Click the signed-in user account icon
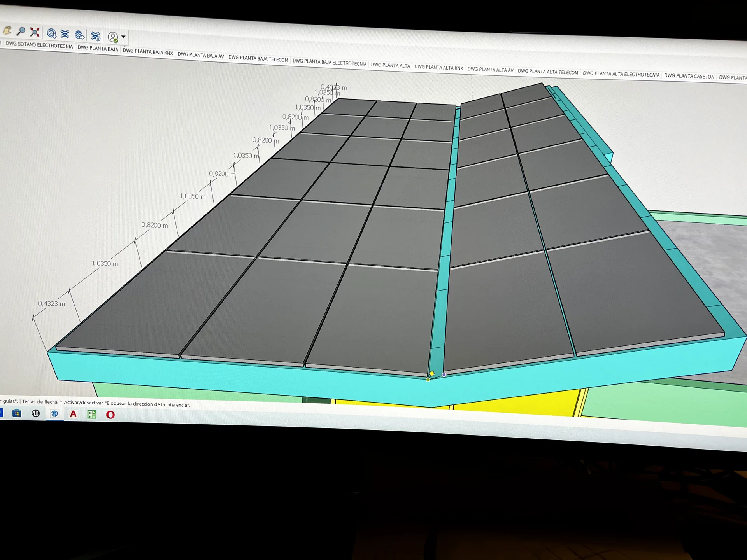747x560 pixels. [113, 37]
